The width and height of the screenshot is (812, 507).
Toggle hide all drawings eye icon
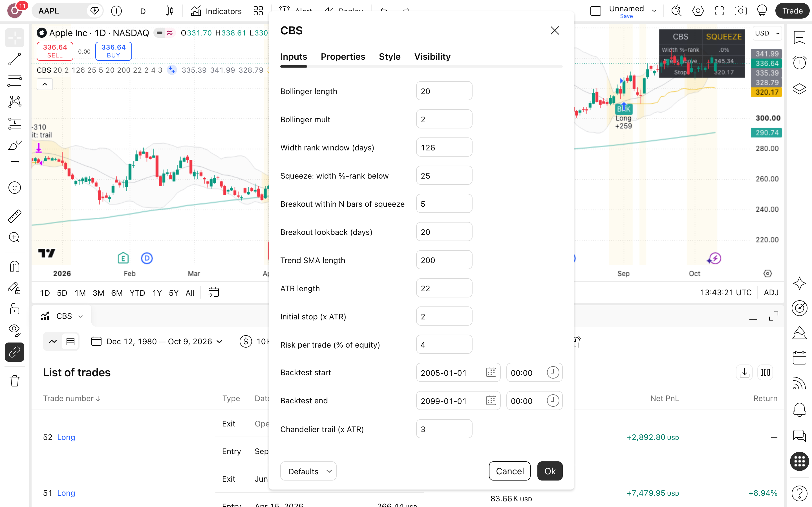(14, 330)
